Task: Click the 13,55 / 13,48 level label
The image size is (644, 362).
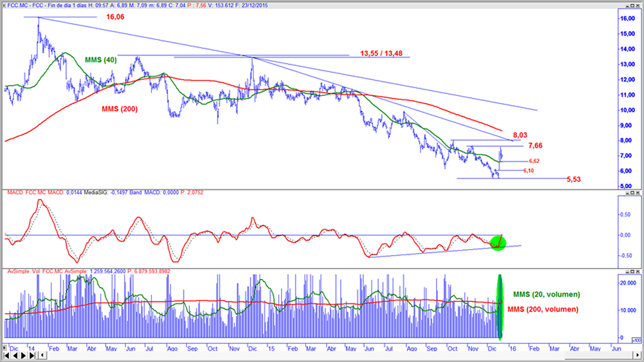Action: pyautogui.click(x=381, y=53)
